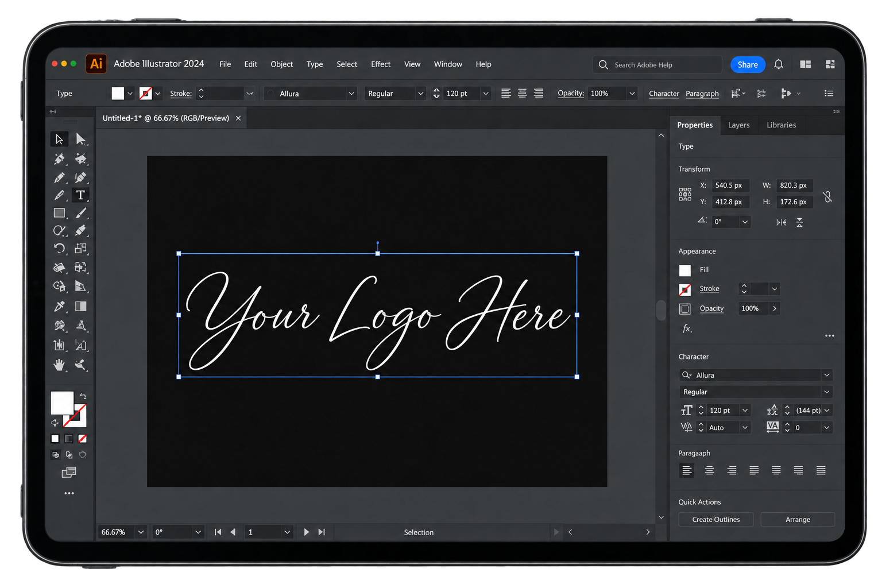This screenshot has width=882, height=588.
Task: Open the Effect menu
Action: pos(381,64)
